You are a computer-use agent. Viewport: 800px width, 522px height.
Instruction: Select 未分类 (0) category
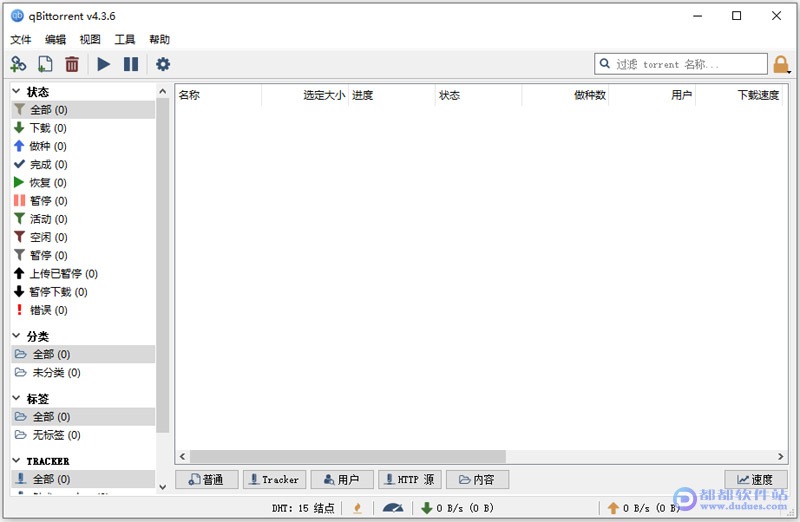83,372
